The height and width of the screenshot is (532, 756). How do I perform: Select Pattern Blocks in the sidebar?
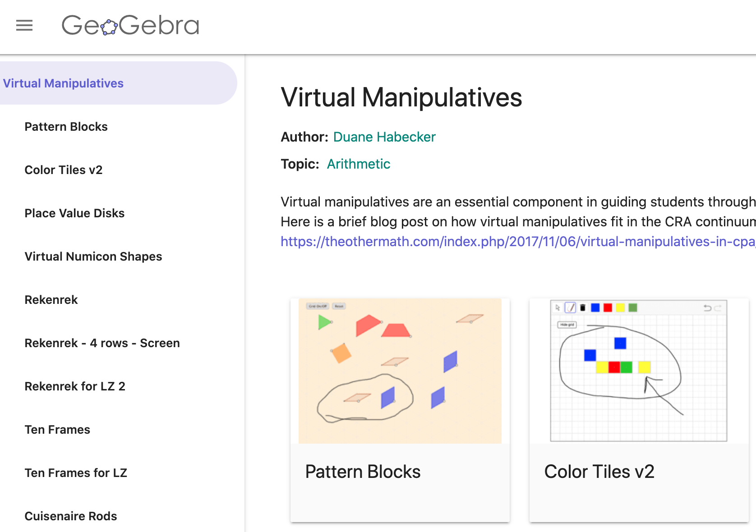coord(66,127)
